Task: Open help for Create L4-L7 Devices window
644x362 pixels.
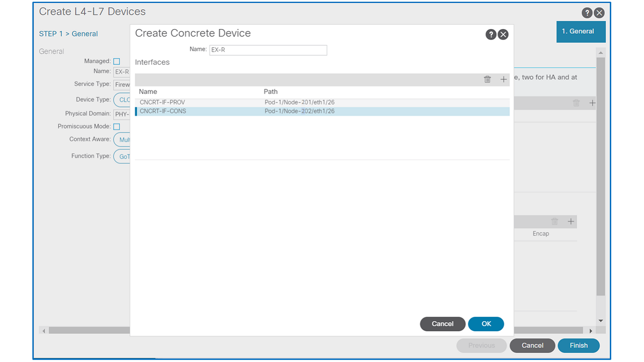Action: coord(587,13)
